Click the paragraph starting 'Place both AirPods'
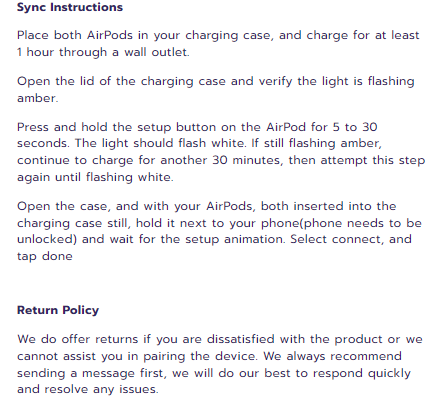Image resolution: width=441 pixels, height=412 pixels. click(x=218, y=44)
